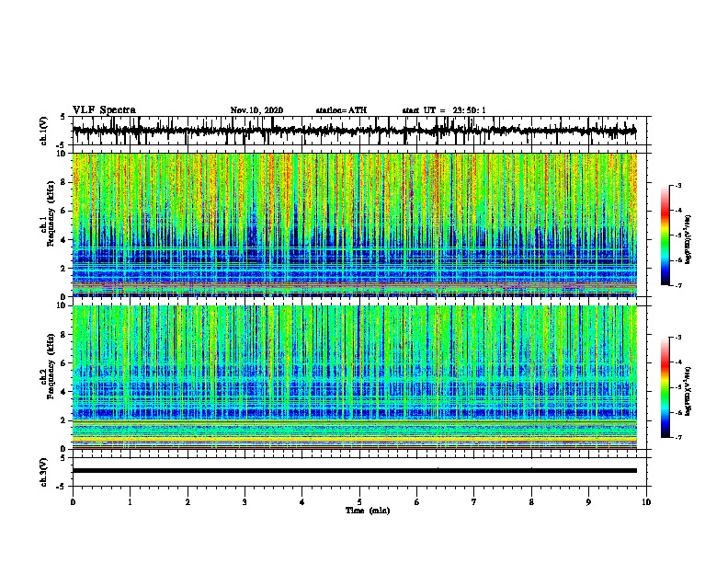Click the "ch.1(V)" waveform axis label
This screenshot has width=728, height=563.
44,131
